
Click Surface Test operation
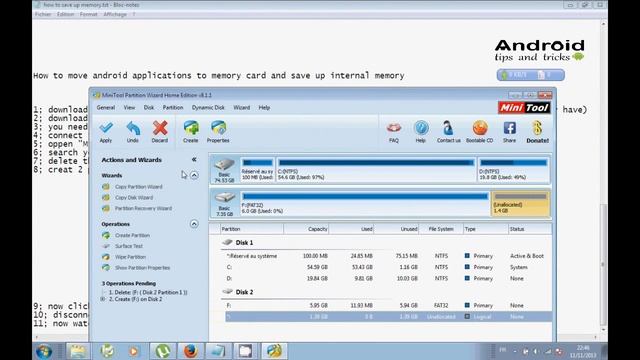(x=129, y=246)
